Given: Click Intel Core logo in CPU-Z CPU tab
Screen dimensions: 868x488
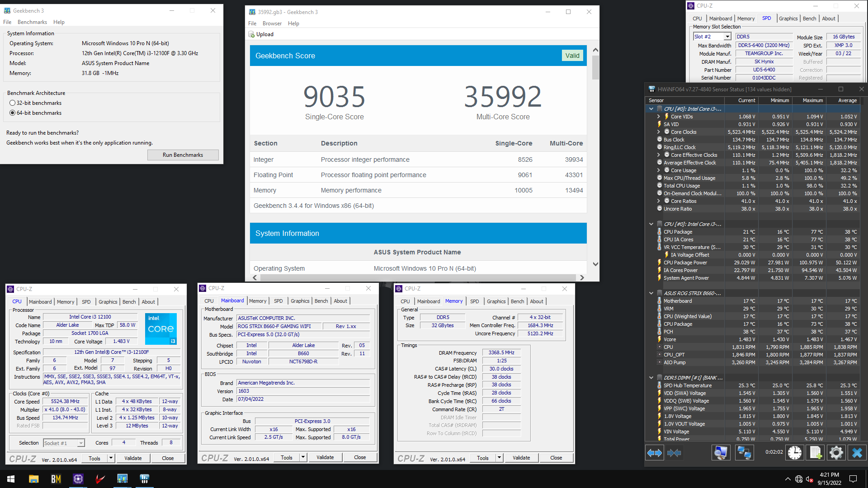Looking at the screenshot, I should click(x=161, y=329).
